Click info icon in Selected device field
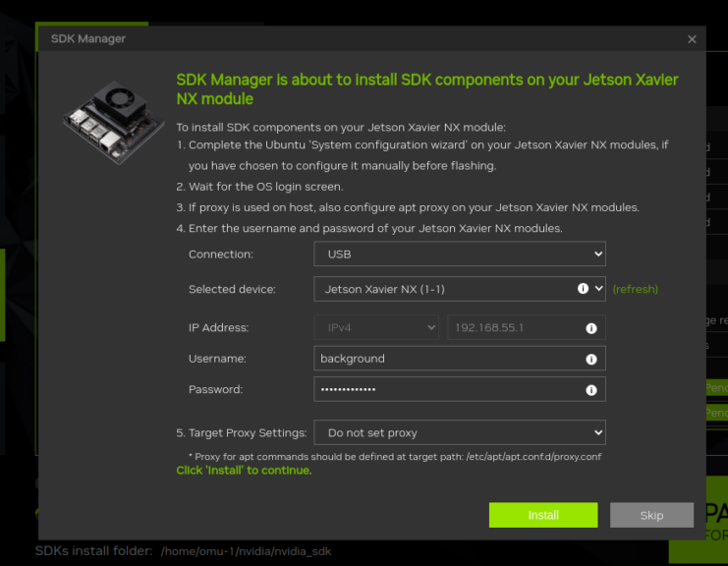 tap(583, 289)
